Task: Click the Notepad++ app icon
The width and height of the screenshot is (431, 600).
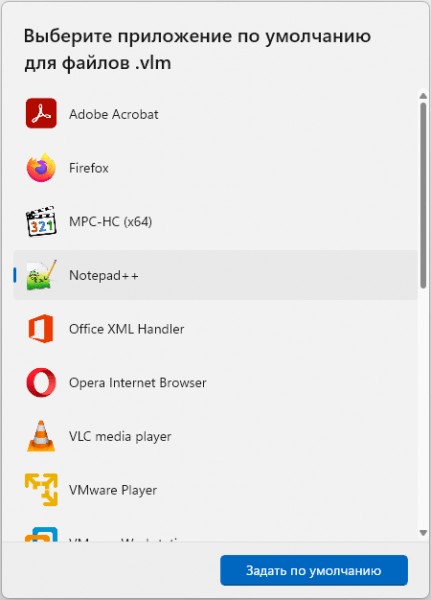Action: pos(41,275)
